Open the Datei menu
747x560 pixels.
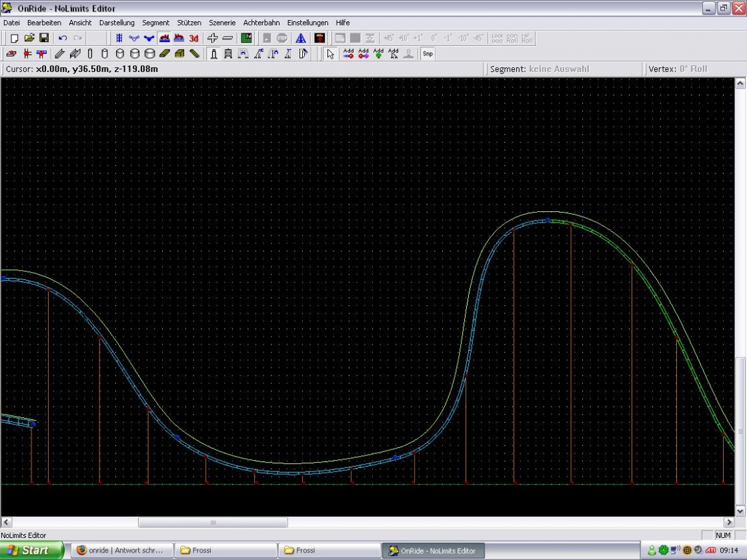click(11, 23)
